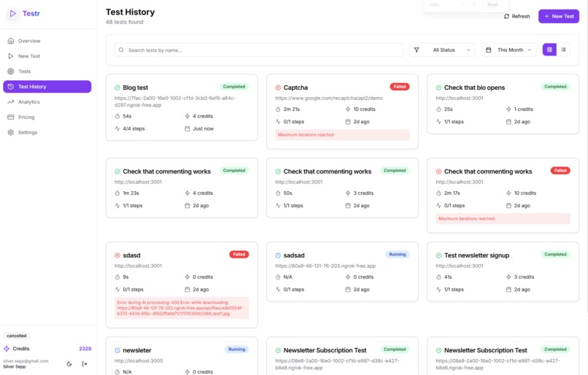Open the Blog test card
Screen dimensions: 588x375
(182, 107)
